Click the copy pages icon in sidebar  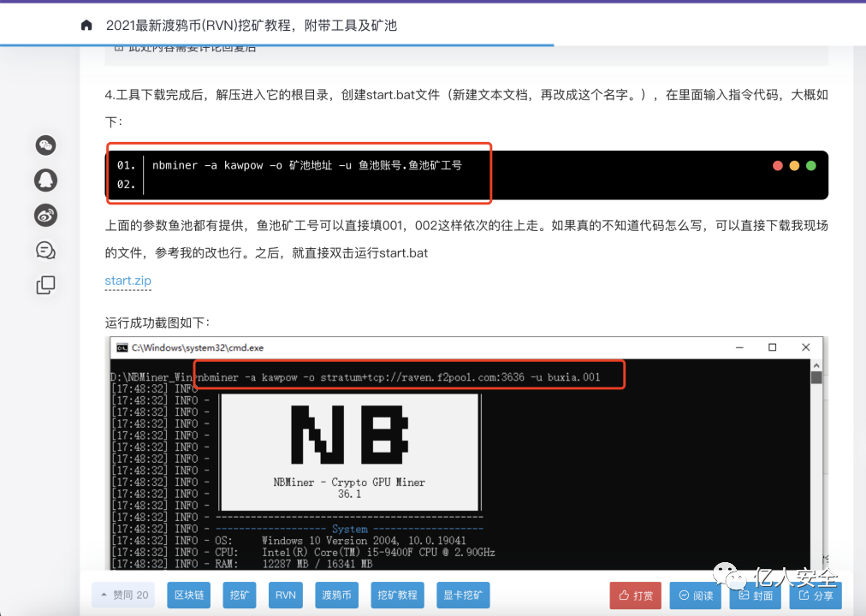(x=45, y=285)
